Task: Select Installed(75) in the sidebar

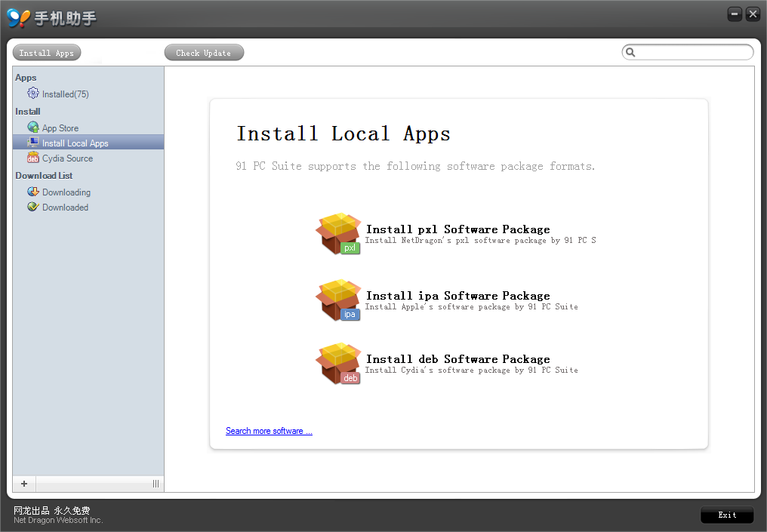Action: point(66,94)
